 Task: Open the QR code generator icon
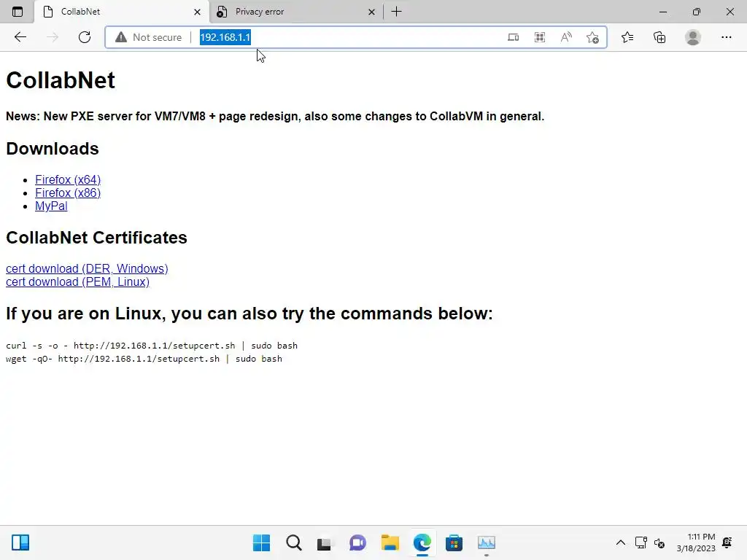pos(540,37)
